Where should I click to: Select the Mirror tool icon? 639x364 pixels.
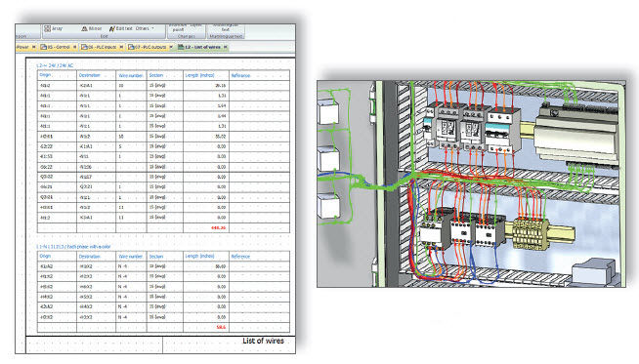84,28
